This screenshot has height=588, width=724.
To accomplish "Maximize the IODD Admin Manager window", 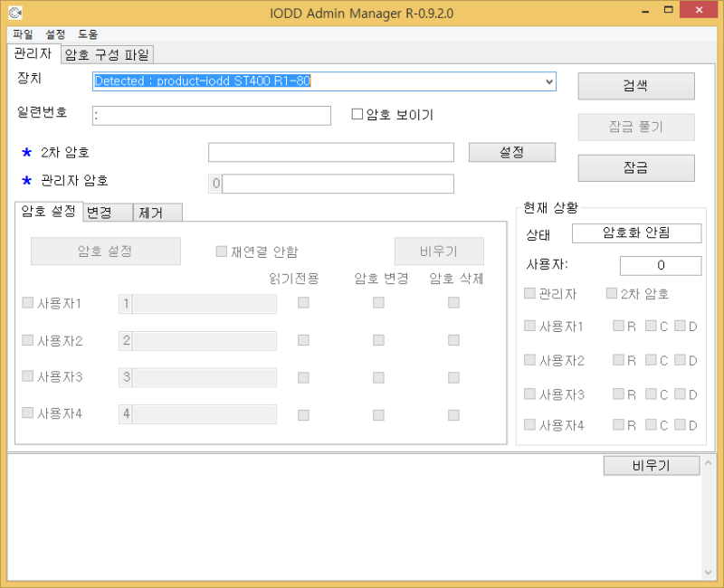I will point(668,10).
